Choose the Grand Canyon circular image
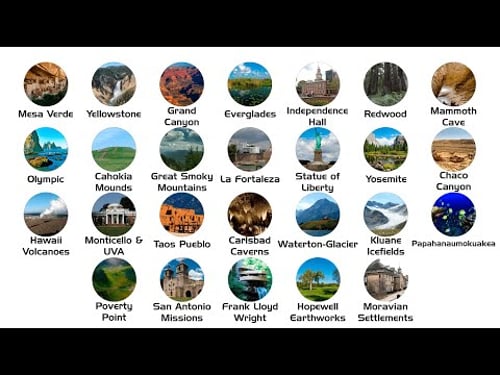500x375 pixels. pyautogui.click(x=182, y=84)
